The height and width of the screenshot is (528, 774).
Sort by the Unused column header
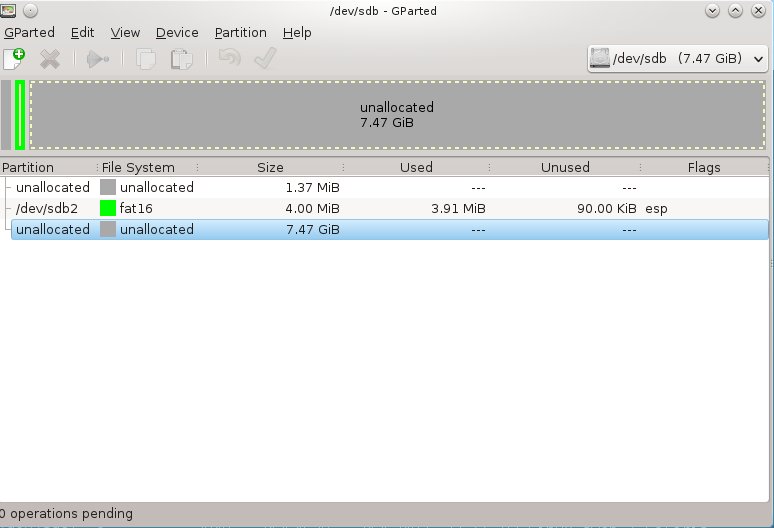point(565,167)
